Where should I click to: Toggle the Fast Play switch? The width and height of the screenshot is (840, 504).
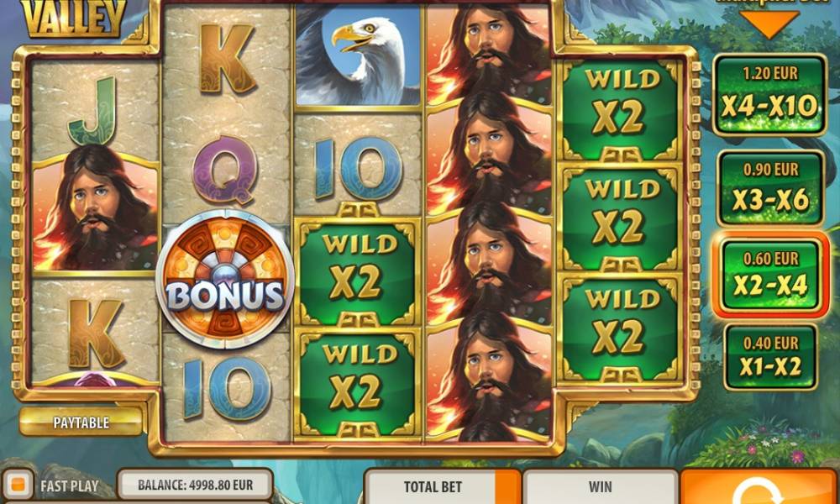pyautogui.click(x=18, y=486)
